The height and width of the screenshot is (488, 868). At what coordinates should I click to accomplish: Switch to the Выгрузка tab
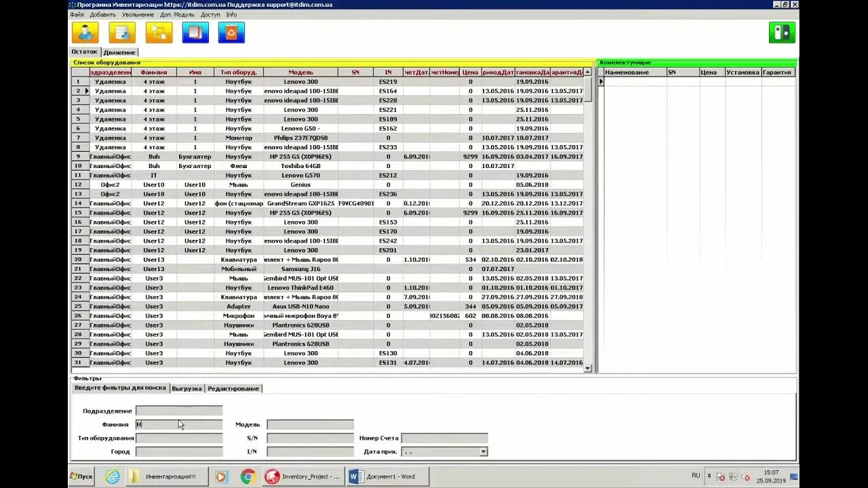(186, 388)
